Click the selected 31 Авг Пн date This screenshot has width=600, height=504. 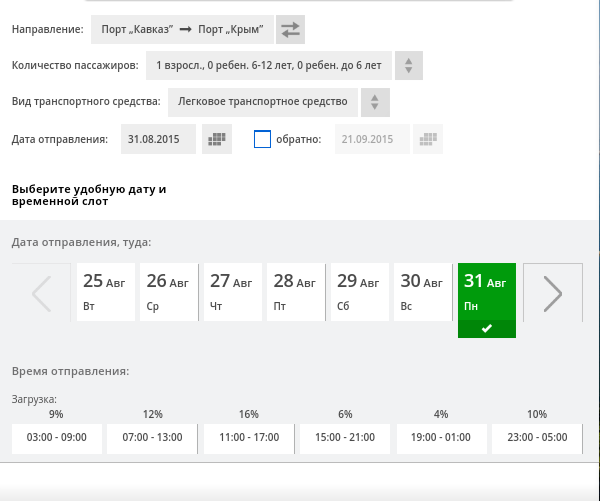coord(486,292)
